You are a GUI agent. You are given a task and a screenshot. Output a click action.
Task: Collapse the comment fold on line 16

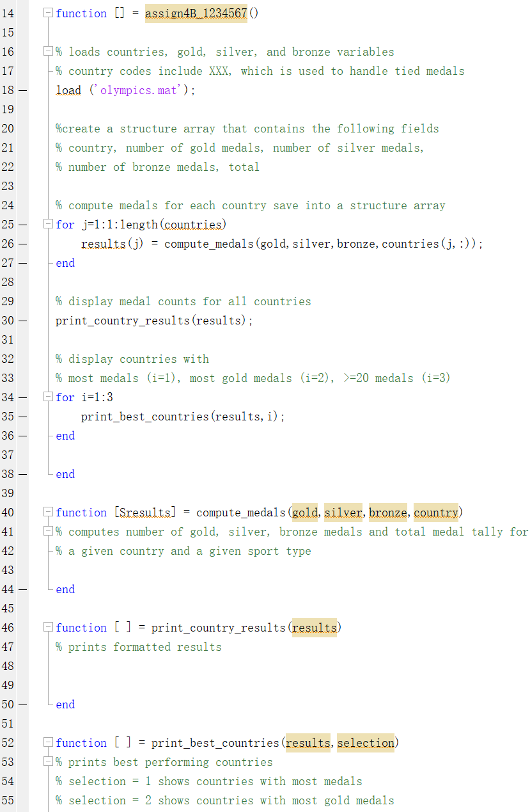pos(48,52)
